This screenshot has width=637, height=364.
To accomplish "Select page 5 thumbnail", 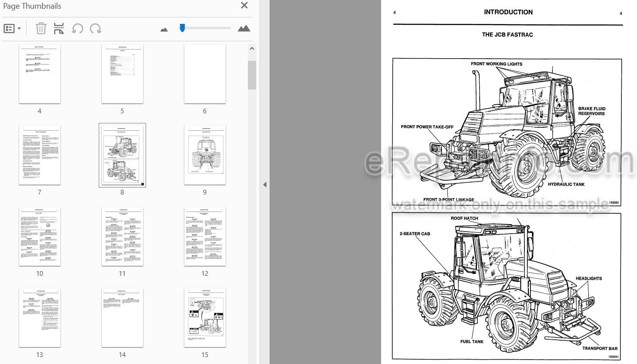I will [122, 74].
